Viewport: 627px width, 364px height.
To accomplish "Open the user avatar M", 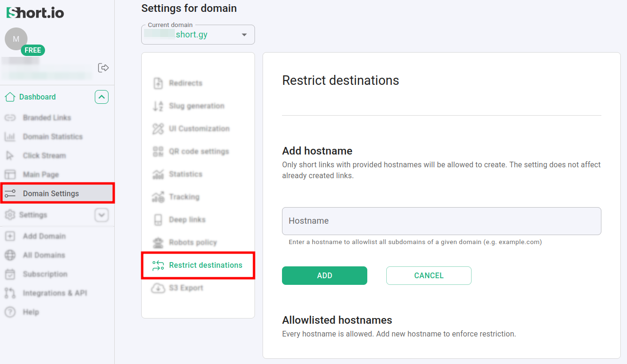I will tap(16, 39).
